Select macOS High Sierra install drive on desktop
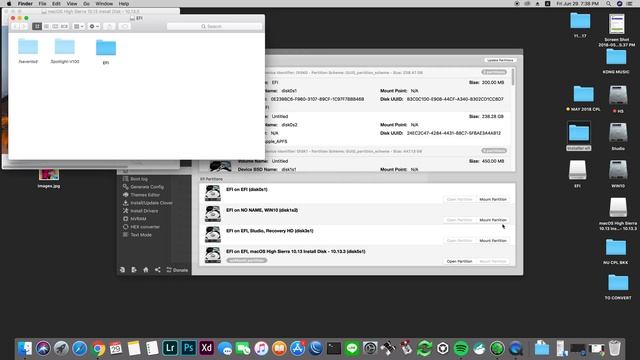The height and width of the screenshot is (360, 640). point(618,214)
